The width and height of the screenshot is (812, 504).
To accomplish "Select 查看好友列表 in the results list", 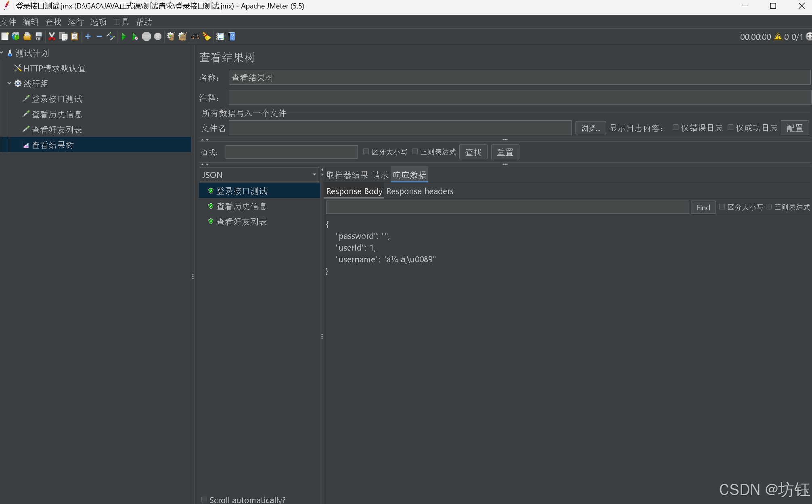I will 241,222.
